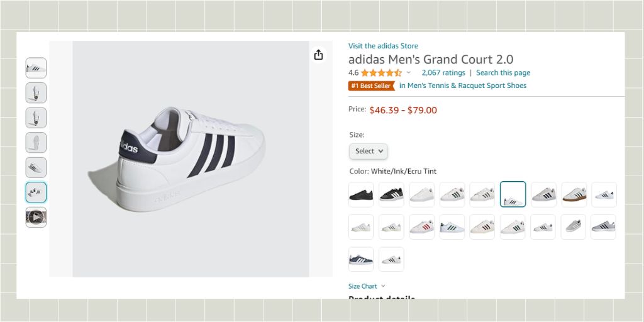Select the currently highlighted heel-view thumbnail
Screen dimensions: 644x322
click(36, 192)
